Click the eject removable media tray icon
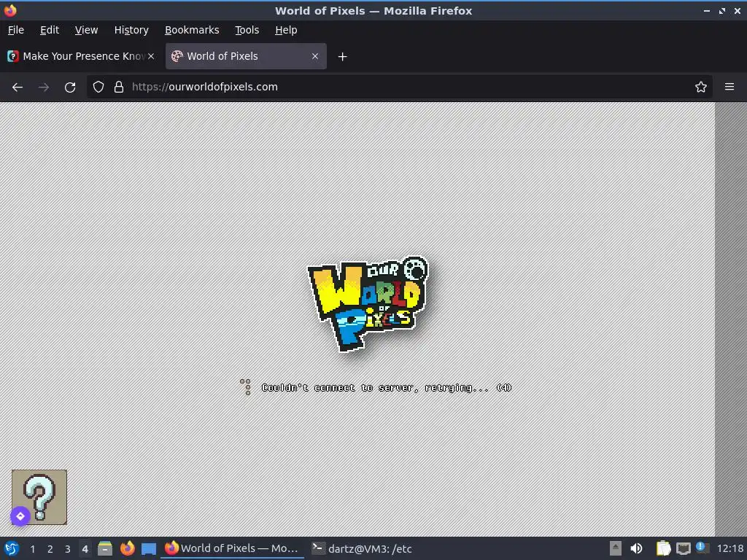Viewport: 747px width, 560px height. coord(616,548)
